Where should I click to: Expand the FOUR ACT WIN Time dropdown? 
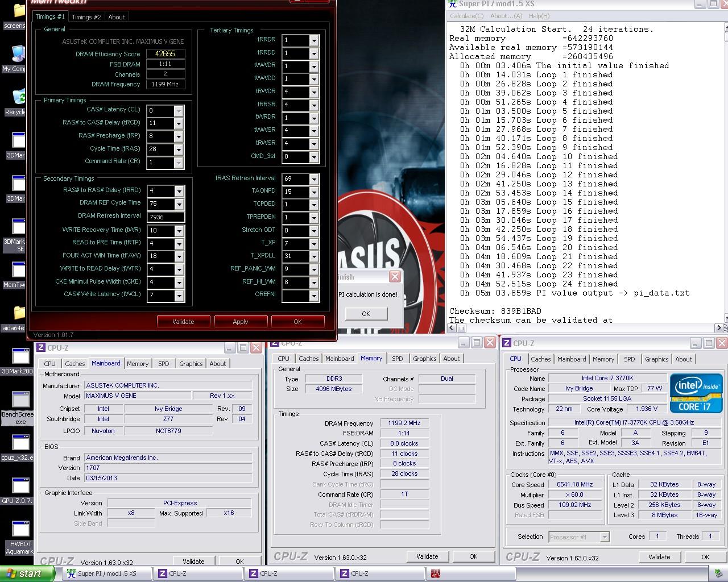click(179, 256)
